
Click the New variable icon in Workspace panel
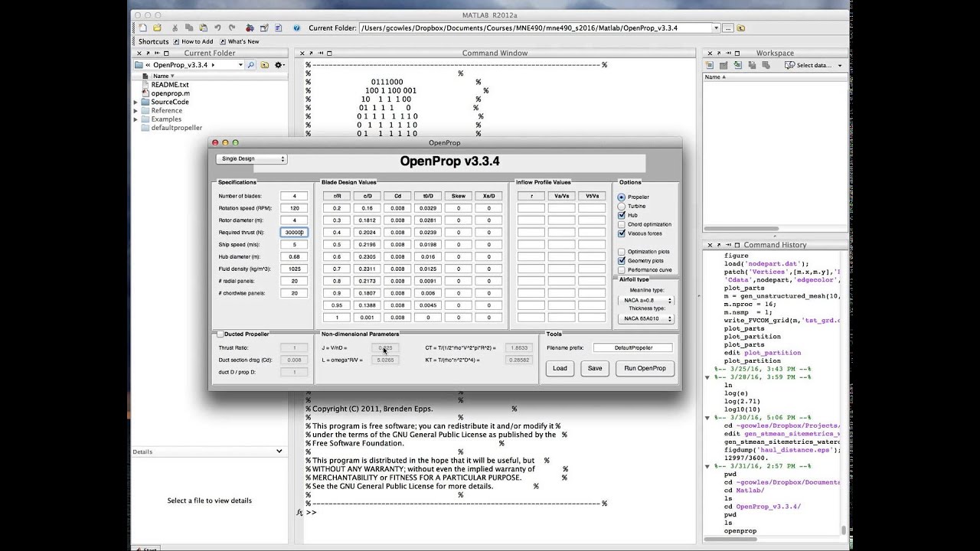pyautogui.click(x=709, y=65)
